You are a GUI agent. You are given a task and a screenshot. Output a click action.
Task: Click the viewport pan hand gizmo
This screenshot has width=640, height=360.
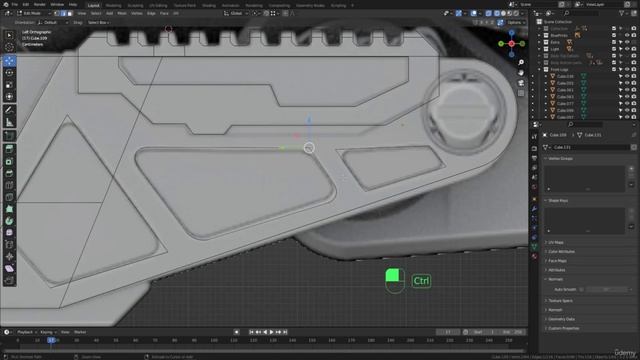(x=521, y=73)
